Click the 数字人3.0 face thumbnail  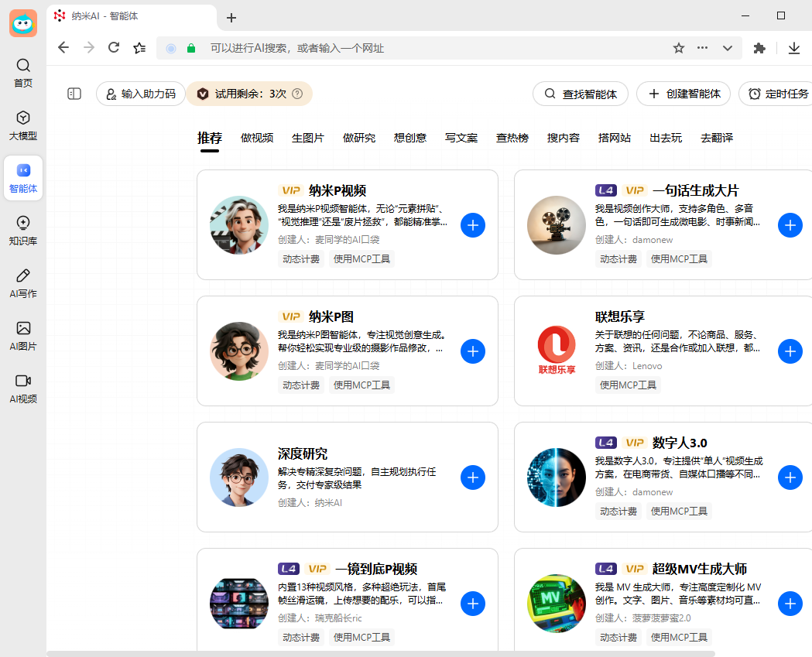(x=557, y=477)
